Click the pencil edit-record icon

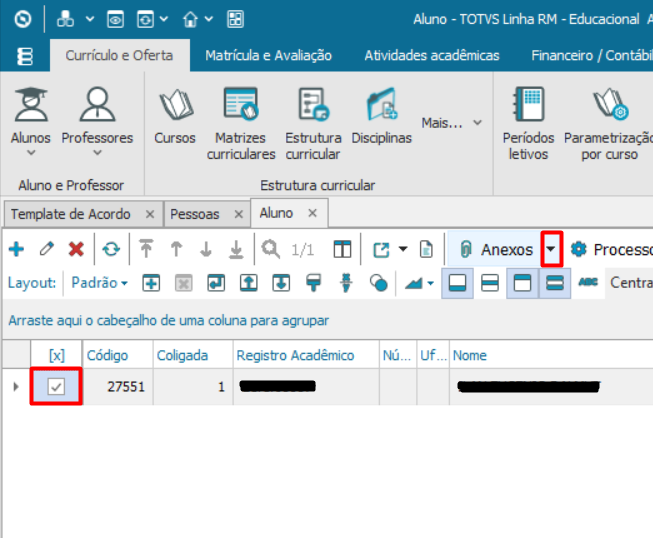pos(46,249)
